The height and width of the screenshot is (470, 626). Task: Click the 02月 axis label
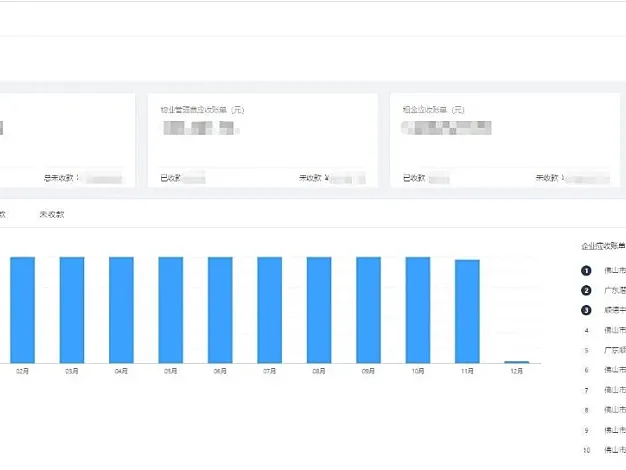(22, 371)
